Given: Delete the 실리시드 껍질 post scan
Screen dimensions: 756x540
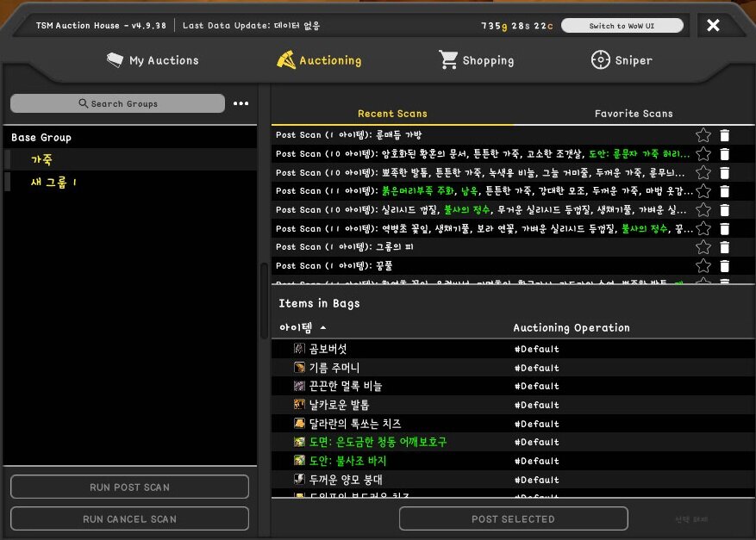Looking at the screenshot, I should tap(724, 210).
